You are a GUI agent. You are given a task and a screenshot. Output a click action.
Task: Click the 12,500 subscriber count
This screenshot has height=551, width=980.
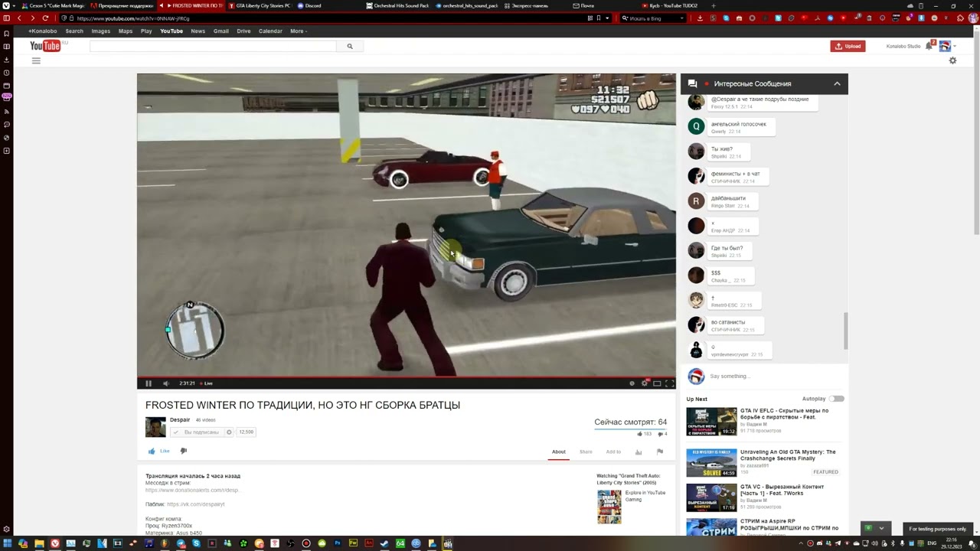246,432
